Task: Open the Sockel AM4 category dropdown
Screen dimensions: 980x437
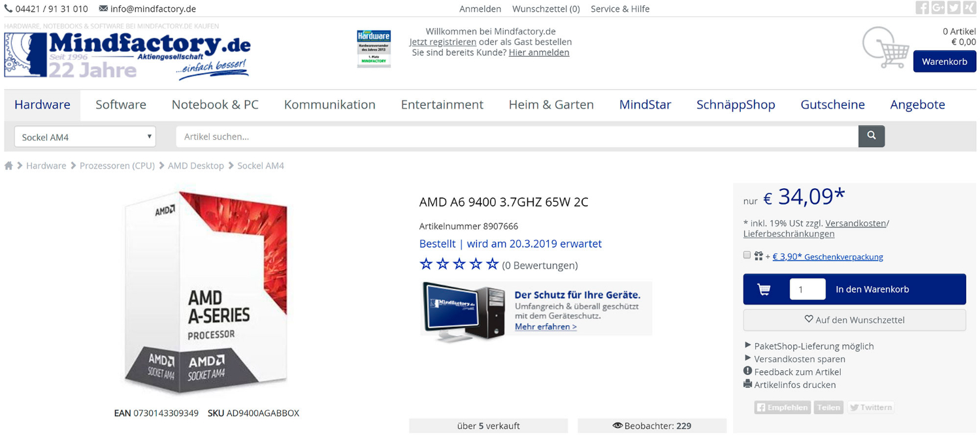Action: click(85, 137)
